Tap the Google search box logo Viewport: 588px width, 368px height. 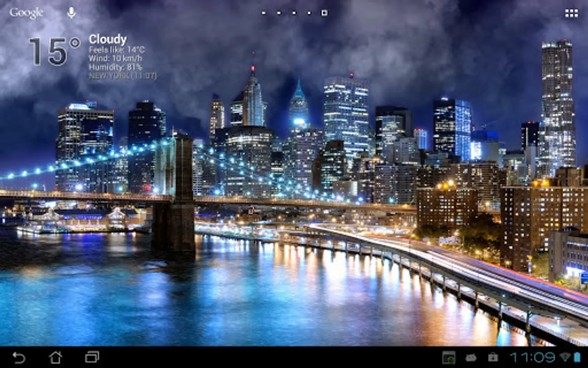click(x=26, y=13)
